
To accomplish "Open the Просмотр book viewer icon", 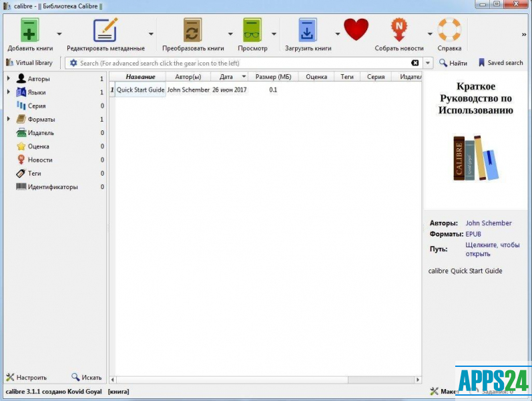I will (x=252, y=30).
